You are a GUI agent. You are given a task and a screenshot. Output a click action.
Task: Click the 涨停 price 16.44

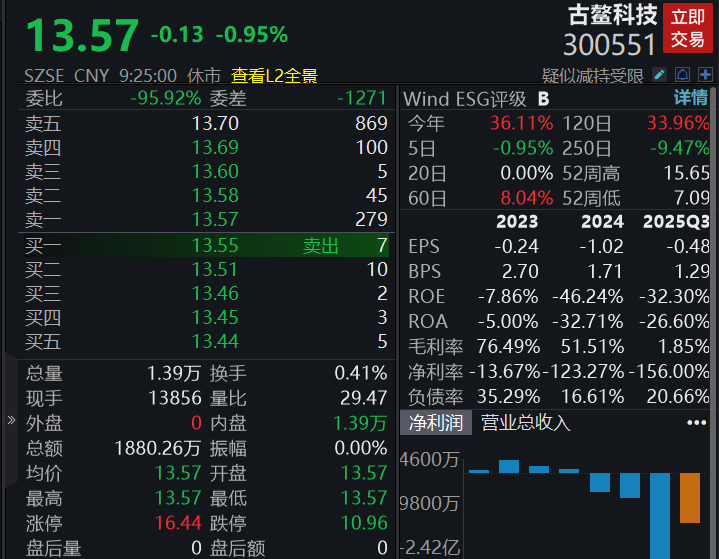tap(178, 523)
